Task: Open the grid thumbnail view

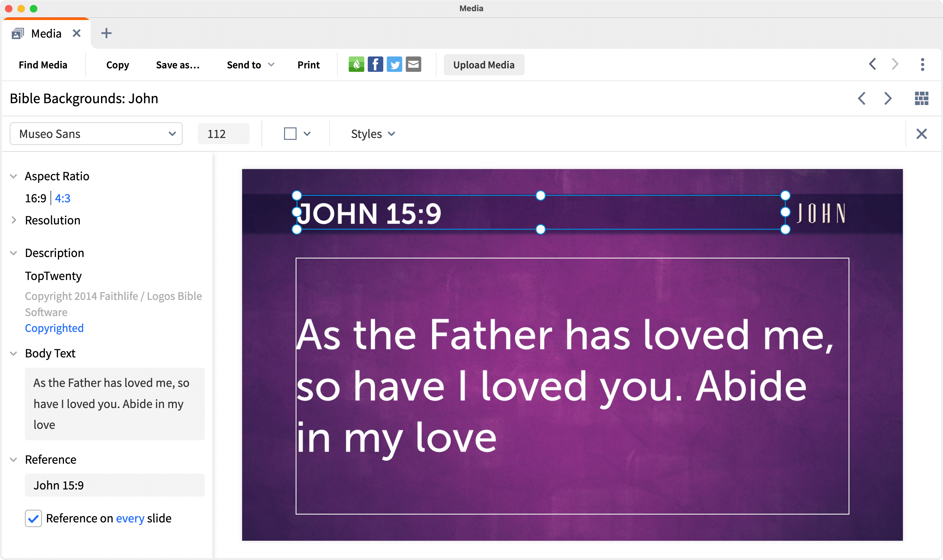Action: (922, 99)
